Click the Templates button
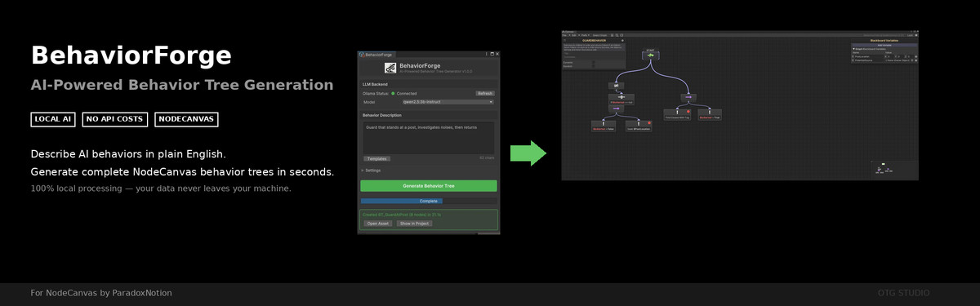This screenshot has width=980, height=306. (377, 158)
